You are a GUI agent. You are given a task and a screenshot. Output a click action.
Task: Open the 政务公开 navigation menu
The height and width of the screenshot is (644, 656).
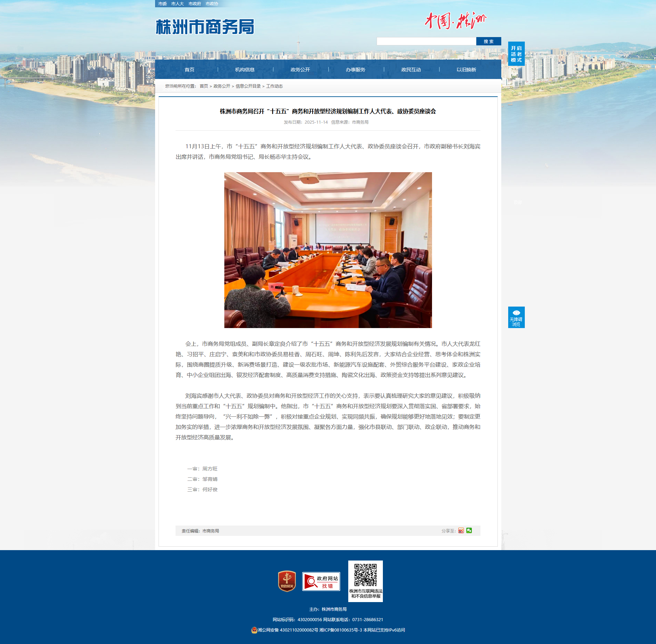tap(300, 70)
